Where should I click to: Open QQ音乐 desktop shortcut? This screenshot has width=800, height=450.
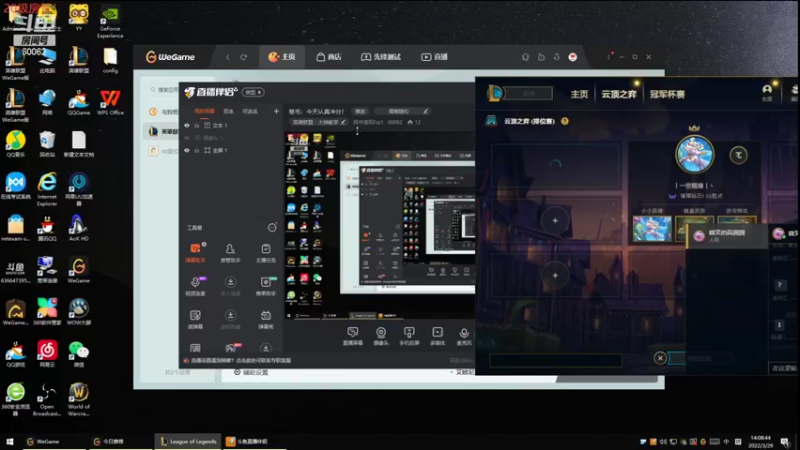click(x=16, y=144)
